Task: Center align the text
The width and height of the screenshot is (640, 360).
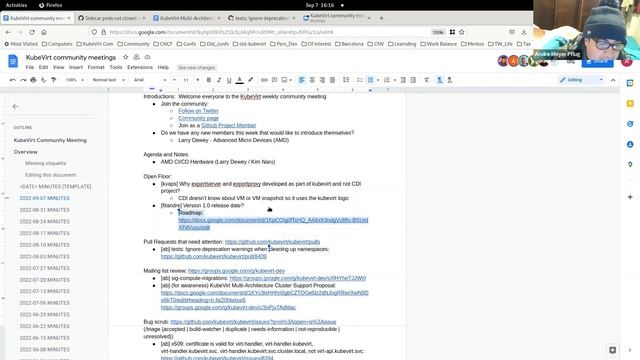Action: (x=312, y=80)
